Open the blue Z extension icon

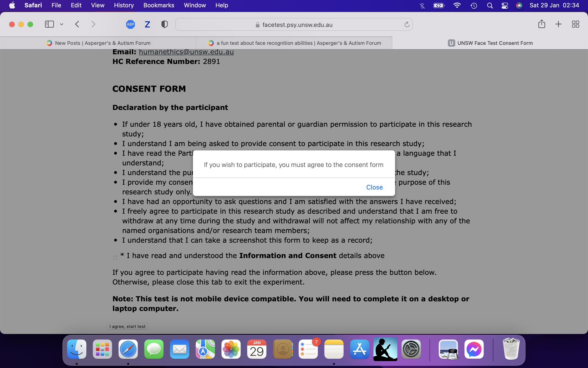(147, 24)
